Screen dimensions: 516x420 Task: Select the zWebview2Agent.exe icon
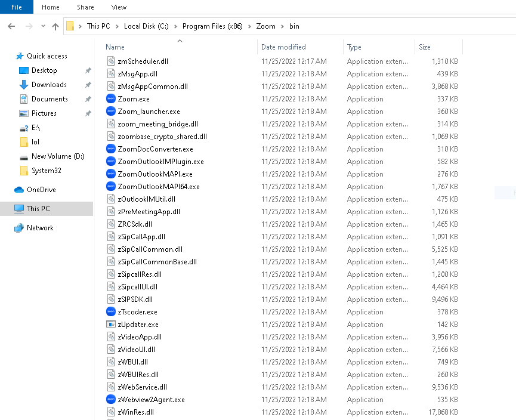[111, 399]
